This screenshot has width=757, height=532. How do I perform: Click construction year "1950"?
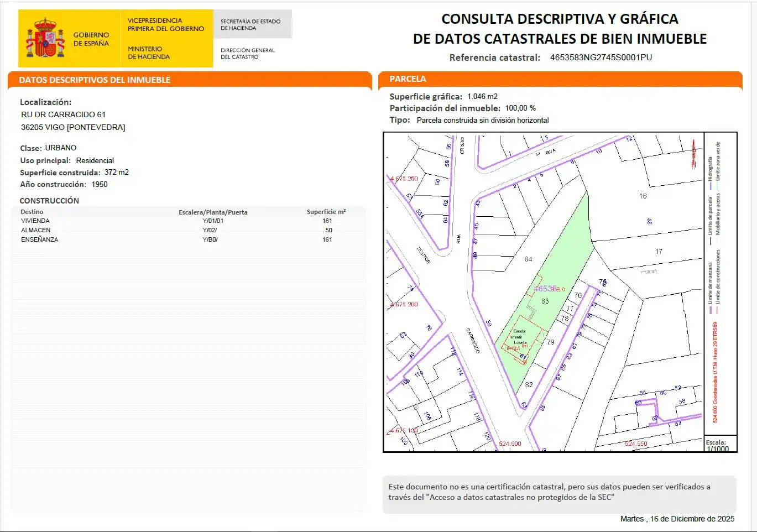point(100,184)
